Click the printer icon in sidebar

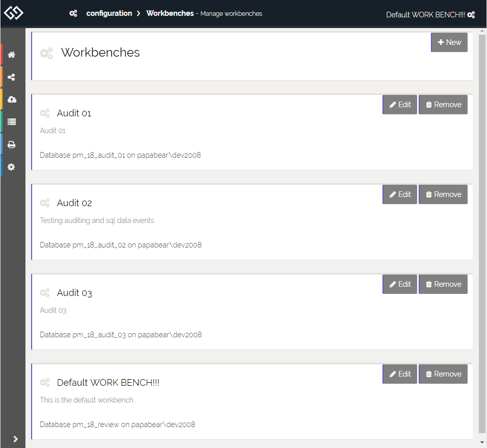tap(11, 145)
